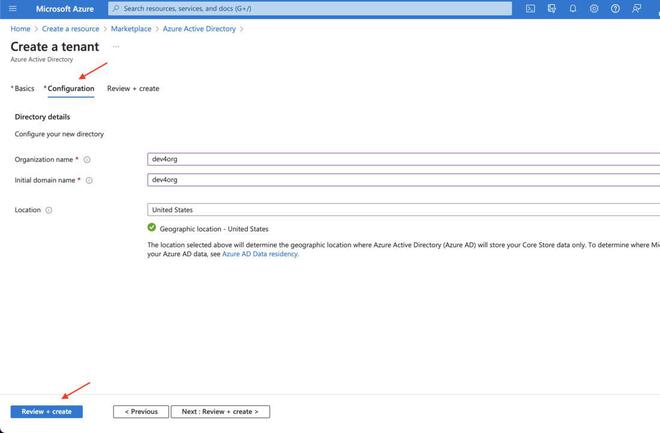Screen dimensions: 660x433
Task: Select the Configuration tab
Action: click(x=69, y=88)
